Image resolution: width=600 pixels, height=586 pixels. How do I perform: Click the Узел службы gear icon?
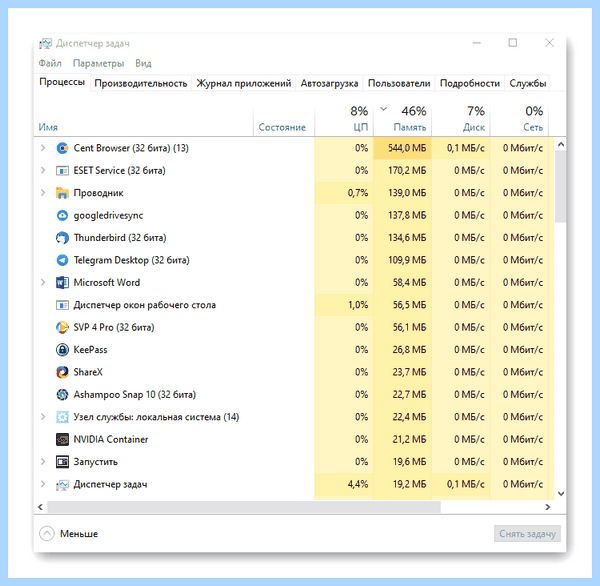tap(62, 417)
